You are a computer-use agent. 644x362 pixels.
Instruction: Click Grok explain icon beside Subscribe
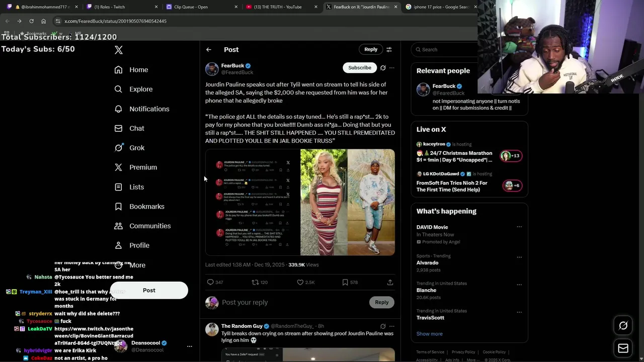pos(383,68)
